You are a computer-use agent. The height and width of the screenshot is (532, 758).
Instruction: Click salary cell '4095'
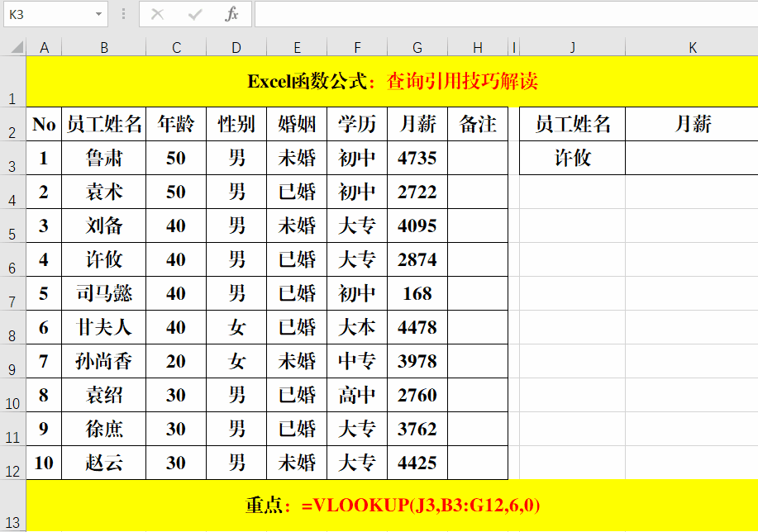(417, 226)
